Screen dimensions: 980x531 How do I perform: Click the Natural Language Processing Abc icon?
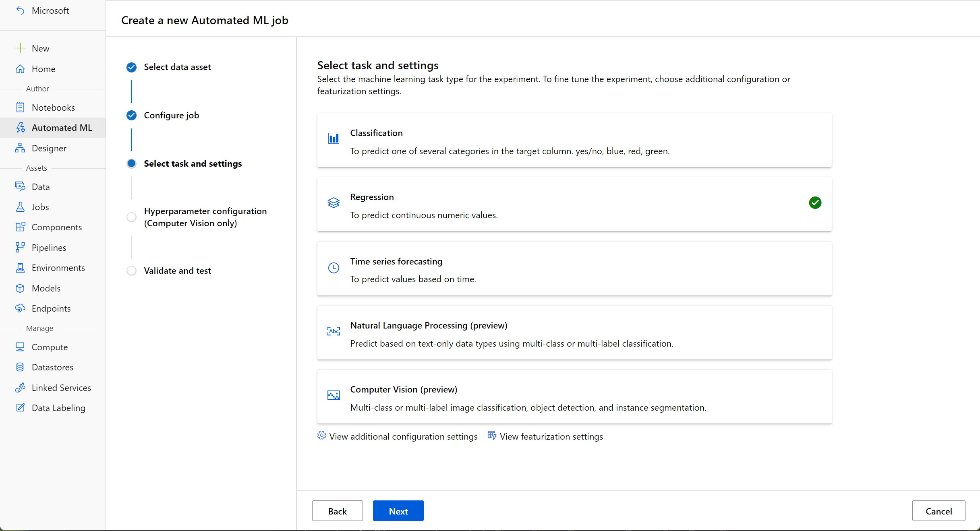point(334,331)
